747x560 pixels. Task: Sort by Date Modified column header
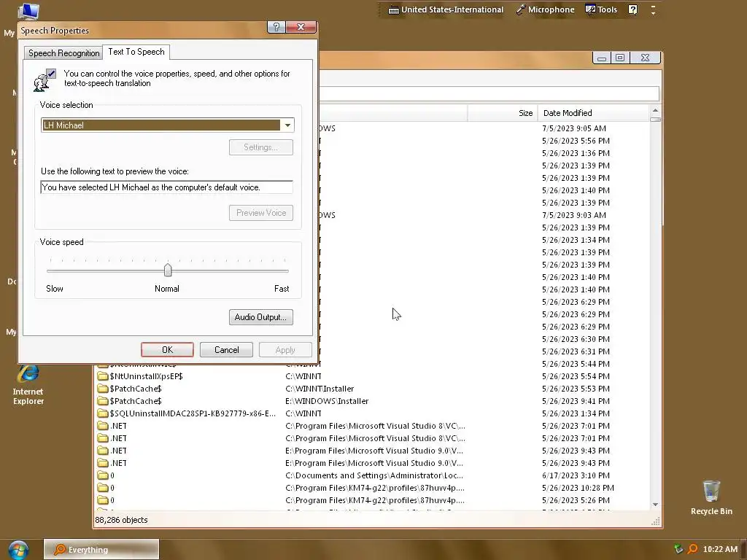593,113
